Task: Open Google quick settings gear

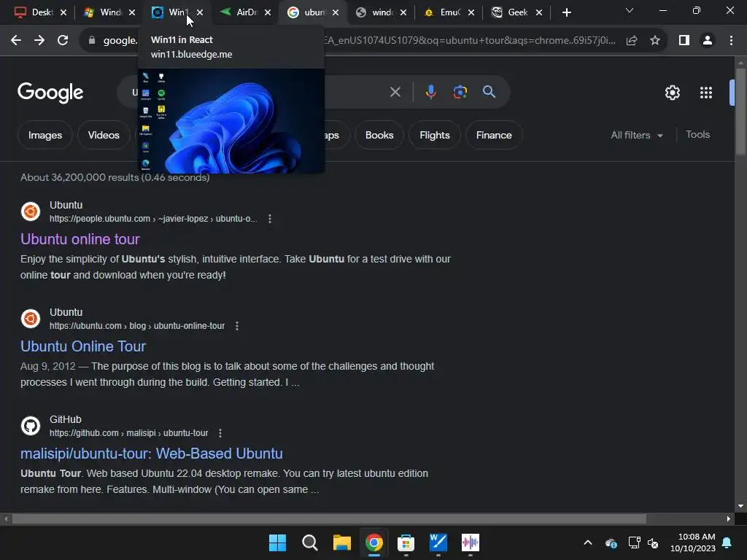Action: (x=672, y=93)
